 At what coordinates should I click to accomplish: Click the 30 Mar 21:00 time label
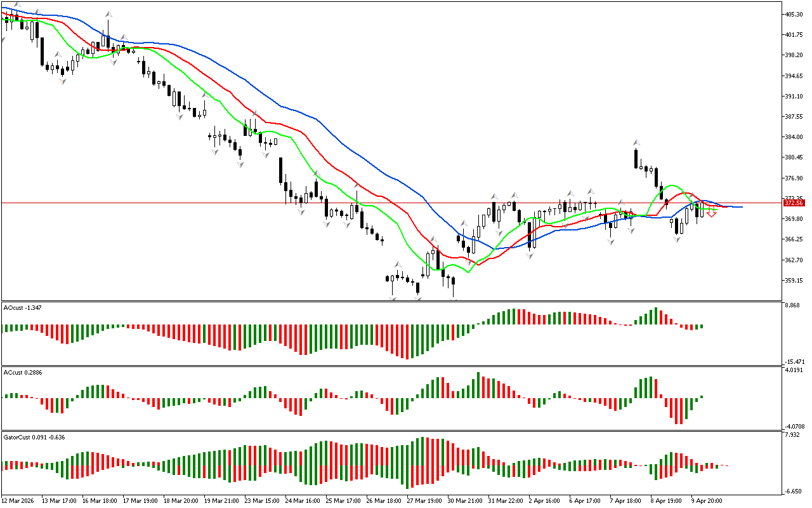[x=464, y=501]
